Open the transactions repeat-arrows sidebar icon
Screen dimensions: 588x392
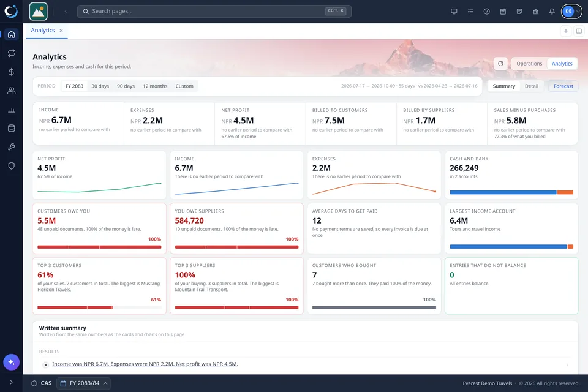(11, 53)
